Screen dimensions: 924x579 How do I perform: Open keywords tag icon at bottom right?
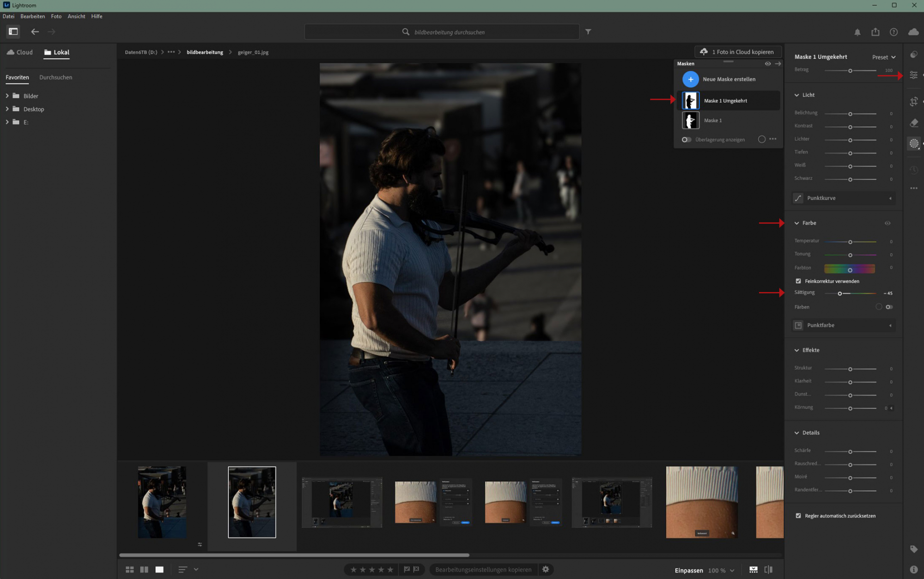913,549
